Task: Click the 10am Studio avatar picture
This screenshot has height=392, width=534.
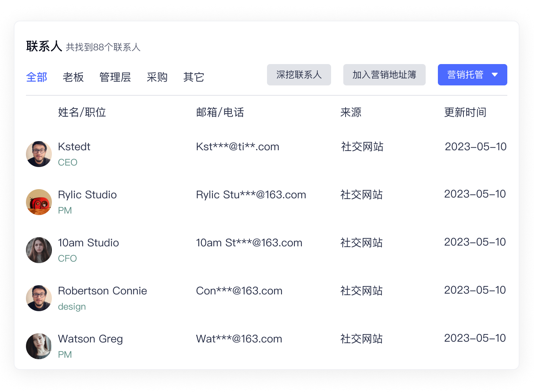Action: point(39,250)
